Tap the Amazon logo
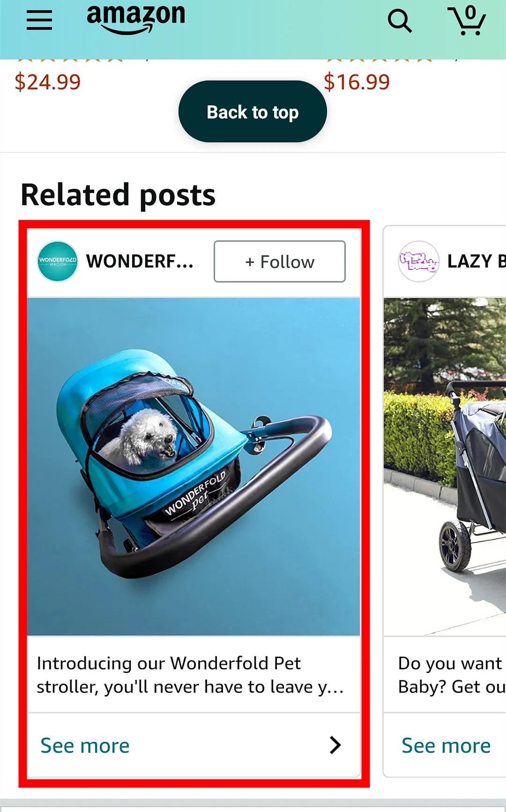The image size is (506, 812). pyautogui.click(x=136, y=19)
